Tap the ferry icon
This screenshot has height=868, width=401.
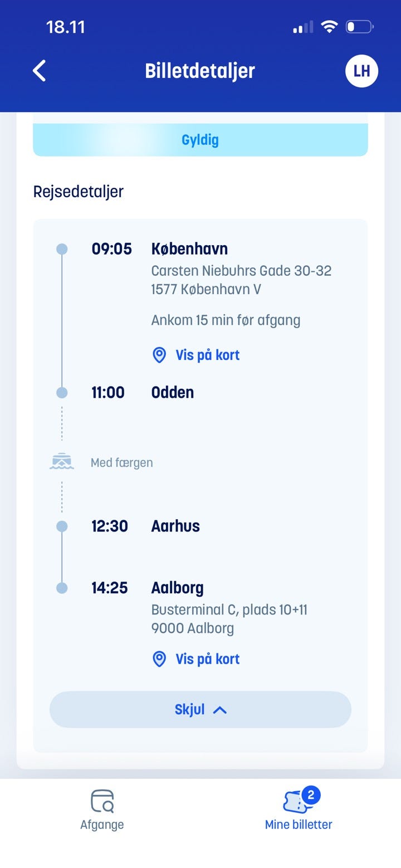62,462
